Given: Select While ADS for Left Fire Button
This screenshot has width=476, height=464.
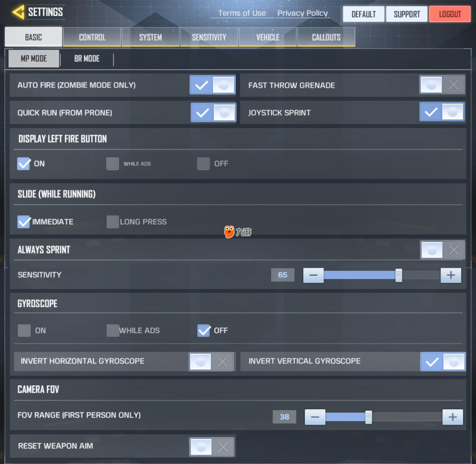Looking at the screenshot, I should pos(113,164).
